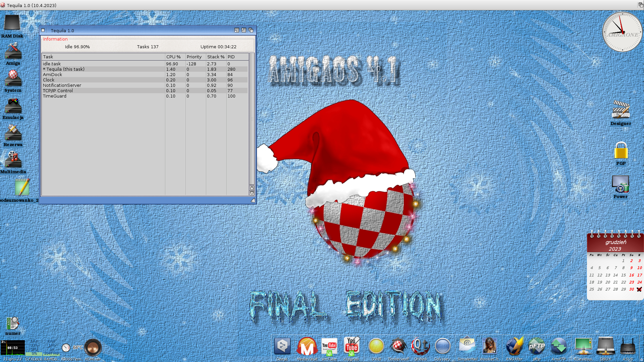
Task: Click Tequila window zoom gadget
Action: [244, 30]
